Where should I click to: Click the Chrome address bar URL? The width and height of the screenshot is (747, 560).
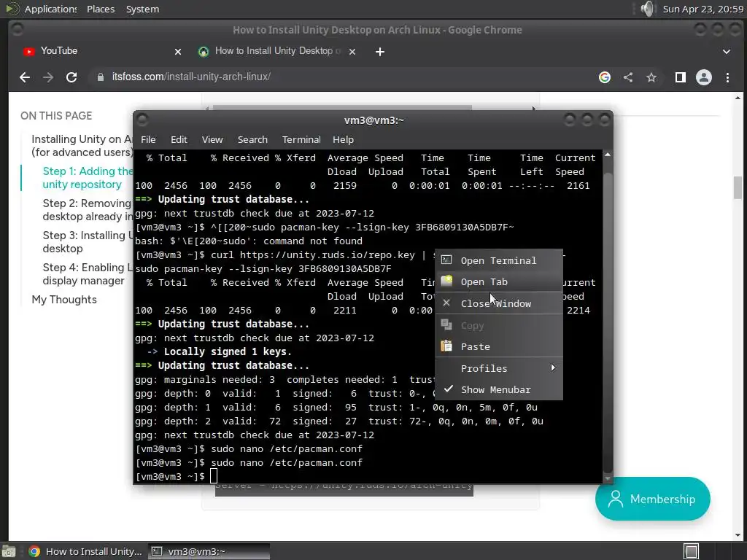[x=191, y=77]
